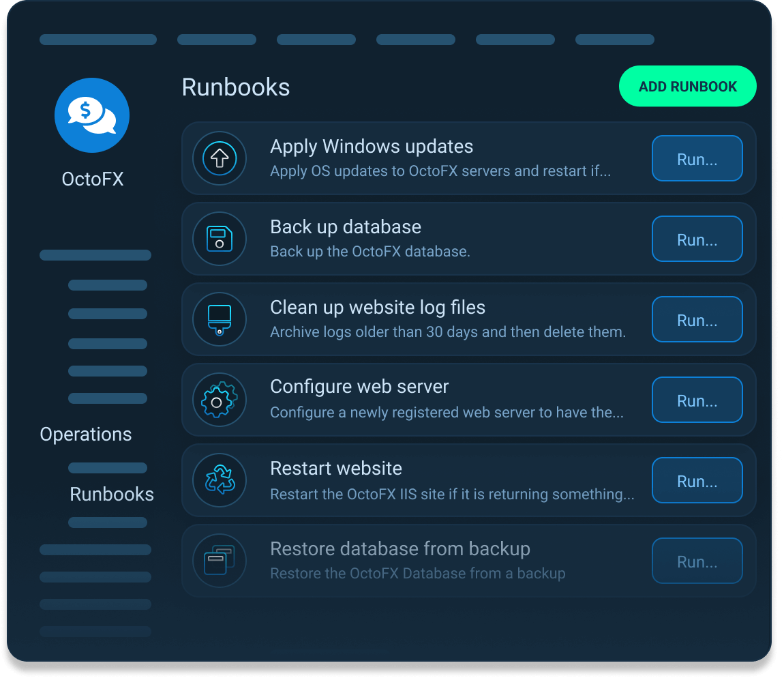Select the upload arrow icon for Apply Windows updates
Image resolution: width=784 pixels, height=678 pixels.
[219, 158]
